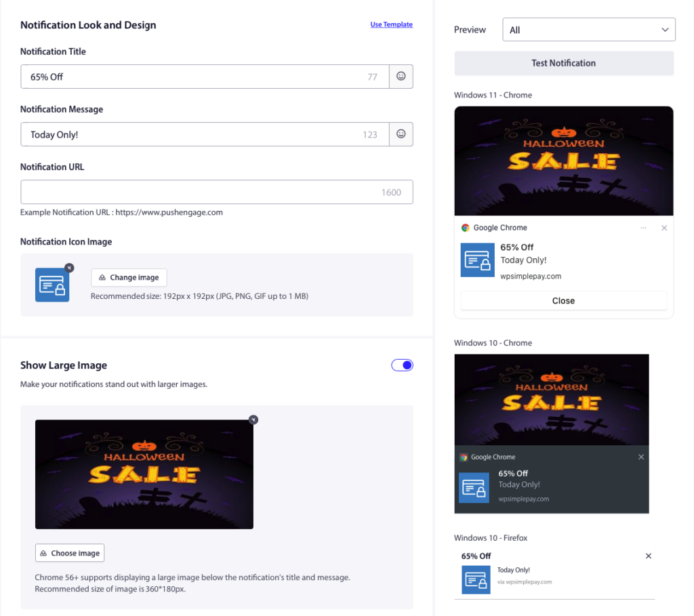
Task: Close the Windows 10 Chrome notification preview
Action: 641,457
